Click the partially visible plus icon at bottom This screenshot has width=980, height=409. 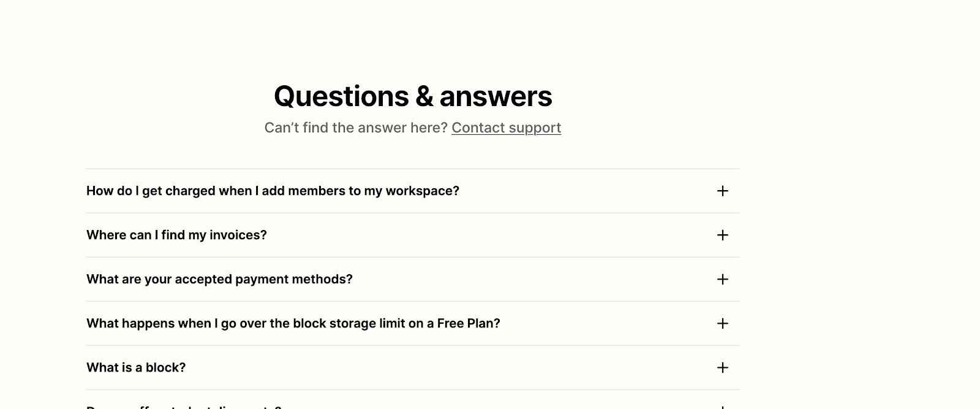723,407
